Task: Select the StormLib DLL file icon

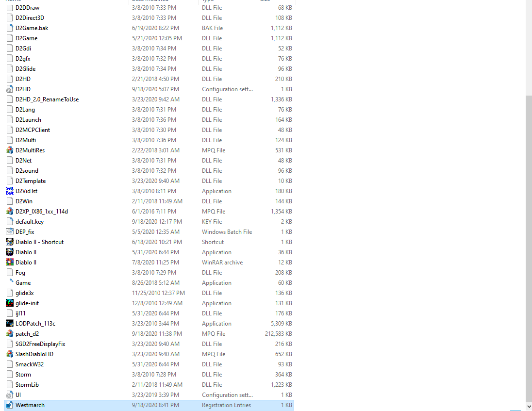Action: point(10,384)
